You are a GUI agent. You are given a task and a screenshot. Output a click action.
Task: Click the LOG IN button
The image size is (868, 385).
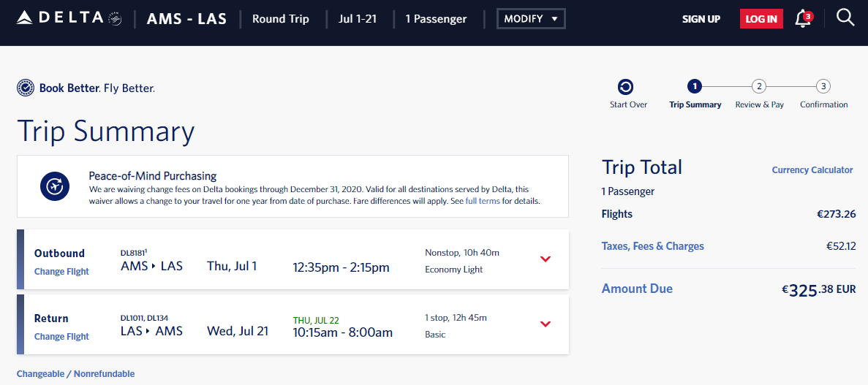pyautogui.click(x=761, y=19)
